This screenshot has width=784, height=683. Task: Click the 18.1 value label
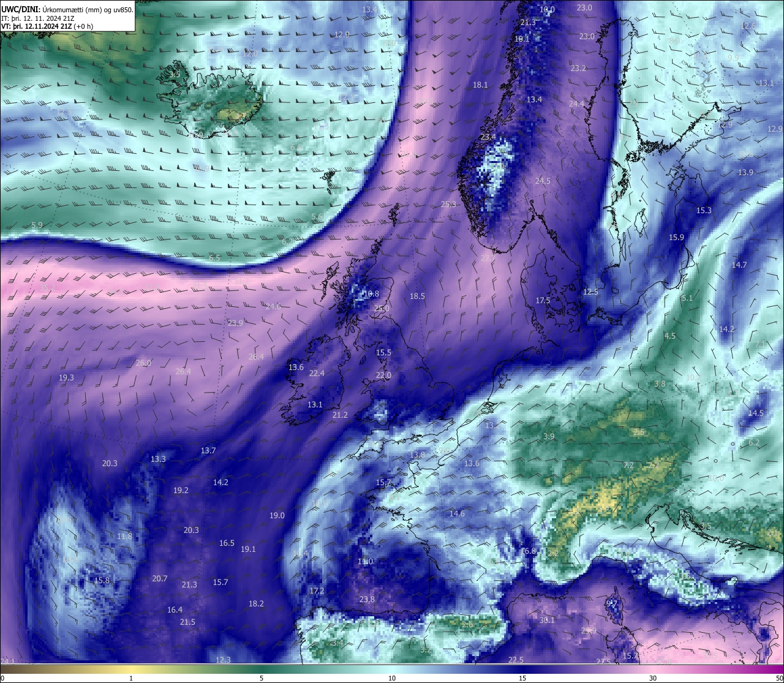pyautogui.click(x=480, y=85)
